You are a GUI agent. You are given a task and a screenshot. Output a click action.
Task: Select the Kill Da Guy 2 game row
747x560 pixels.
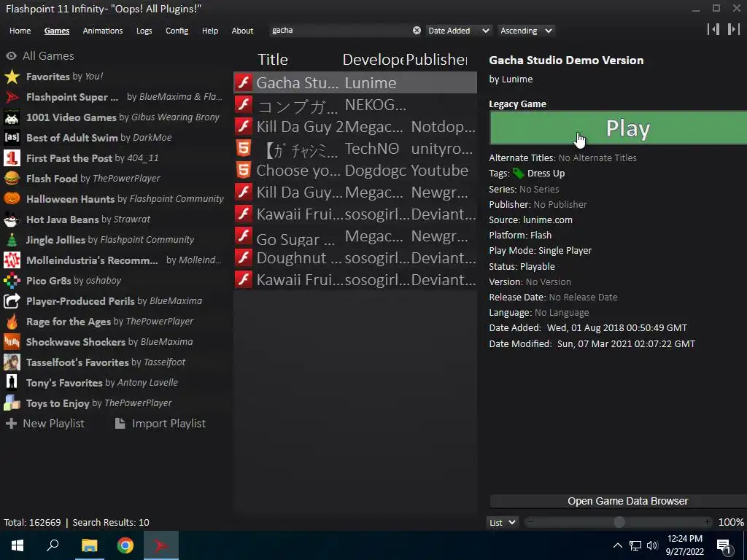pyautogui.click(x=355, y=126)
